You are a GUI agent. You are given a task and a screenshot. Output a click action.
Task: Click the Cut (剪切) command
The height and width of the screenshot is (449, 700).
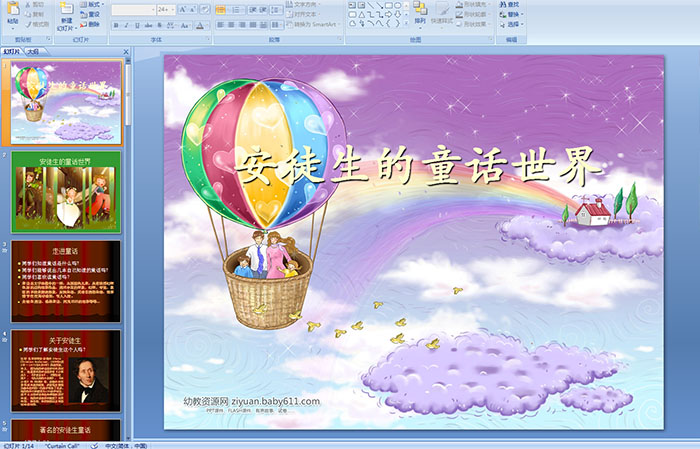coord(35,4)
